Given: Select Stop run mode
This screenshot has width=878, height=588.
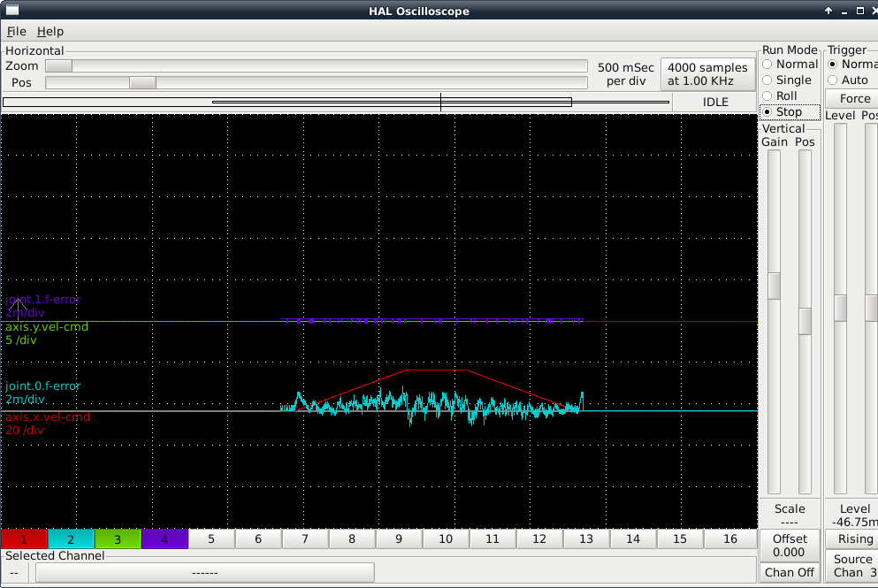Looking at the screenshot, I should point(790,112).
